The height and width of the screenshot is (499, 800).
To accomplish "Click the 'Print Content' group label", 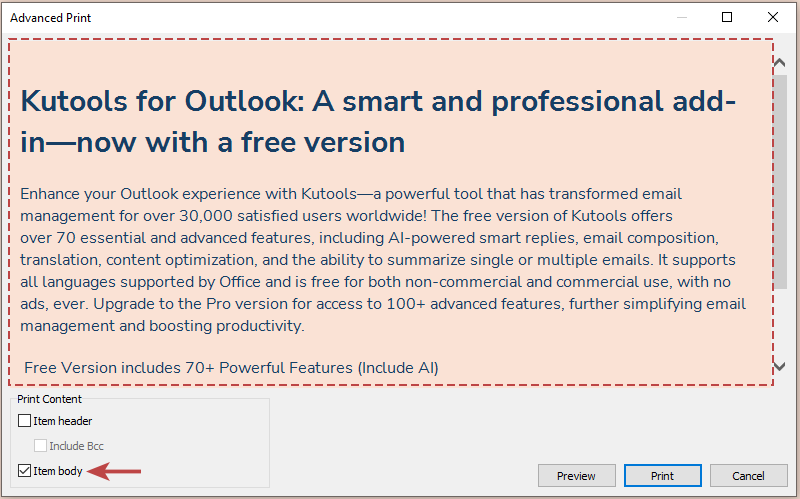I will 49,399.
